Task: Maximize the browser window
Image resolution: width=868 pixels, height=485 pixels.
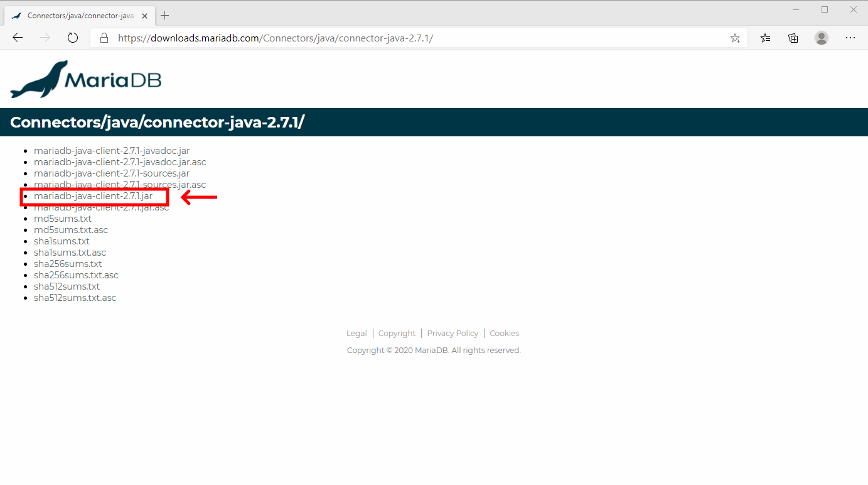Action: point(825,9)
